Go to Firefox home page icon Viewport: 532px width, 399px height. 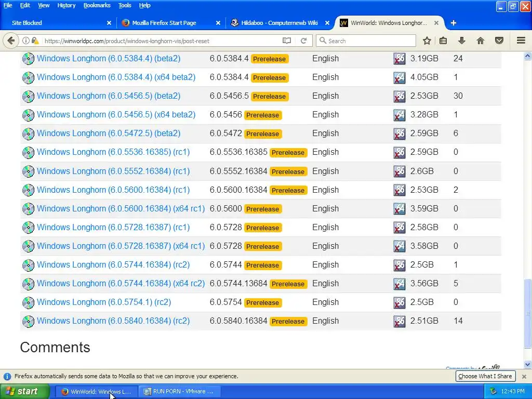tap(481, 41)
